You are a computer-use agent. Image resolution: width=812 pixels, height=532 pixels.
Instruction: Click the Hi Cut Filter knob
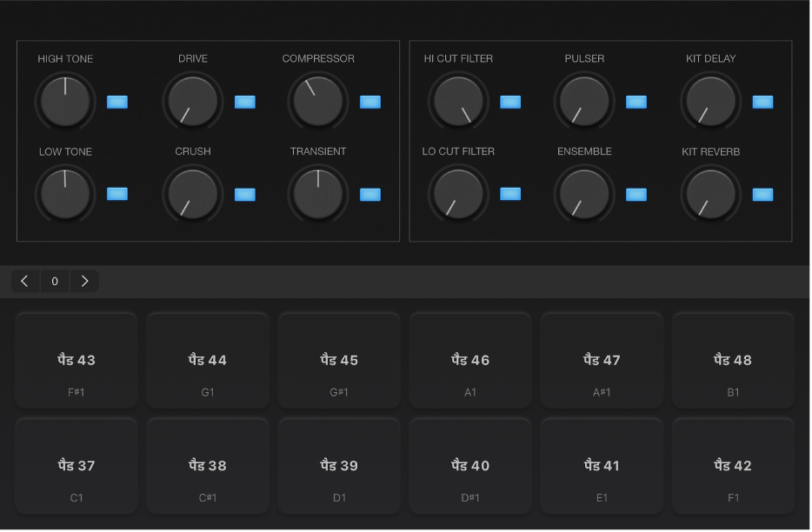click(458, 102)
